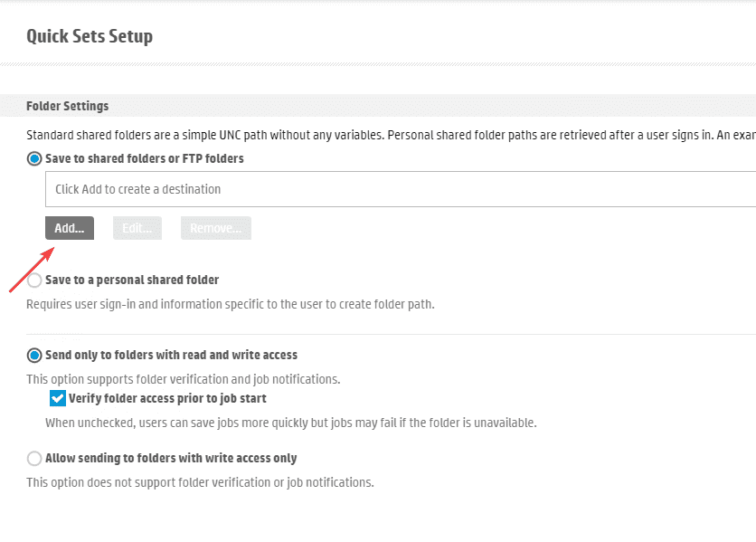Click the Quick Sets Setup page title
Viewport: 756px width, 542px height.
coord(90,37)
